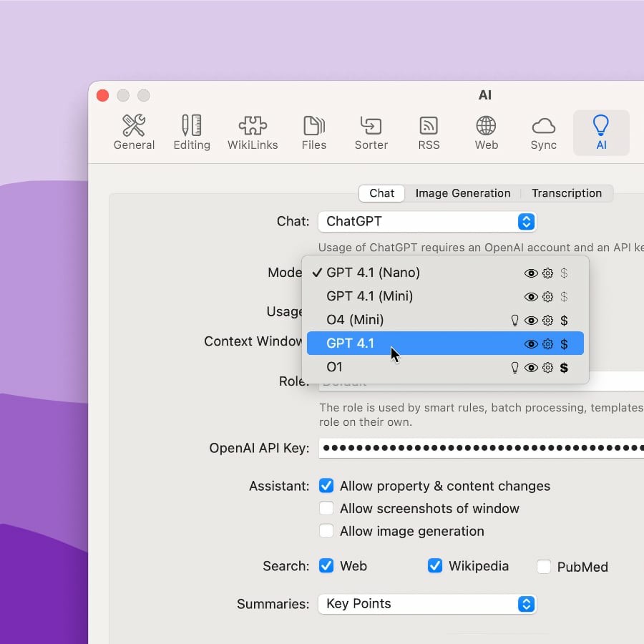This screenshot has width=644, height=644.
Task: Open the RSS preferences pane
Action: (429, 132)
